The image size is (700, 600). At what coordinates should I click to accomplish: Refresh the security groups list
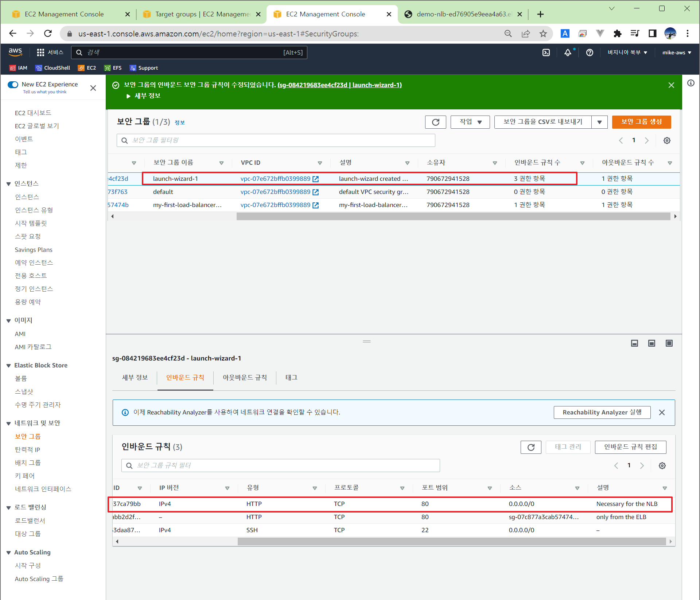pos(435,122)
